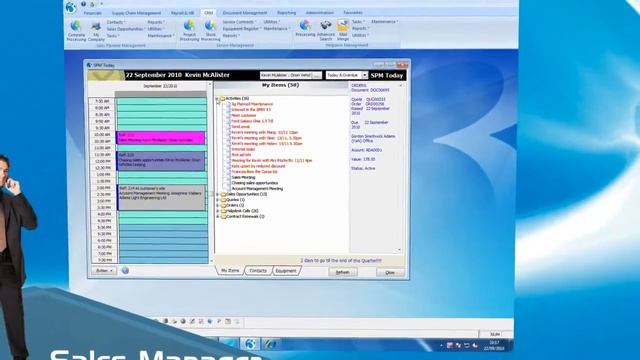Click the taskbar clock
Image resolution: width=640 pixels, height=360 pixels.
(494, 345)
